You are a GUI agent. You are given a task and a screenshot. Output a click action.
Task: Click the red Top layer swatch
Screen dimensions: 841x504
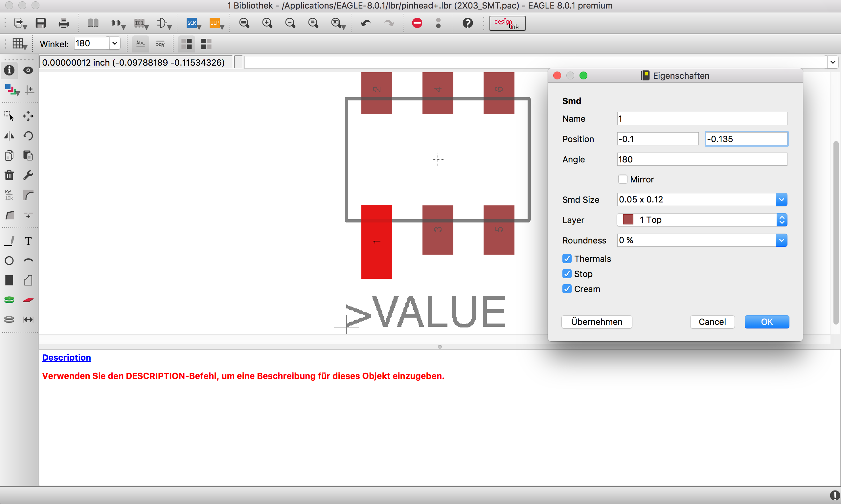coord(627,220)
